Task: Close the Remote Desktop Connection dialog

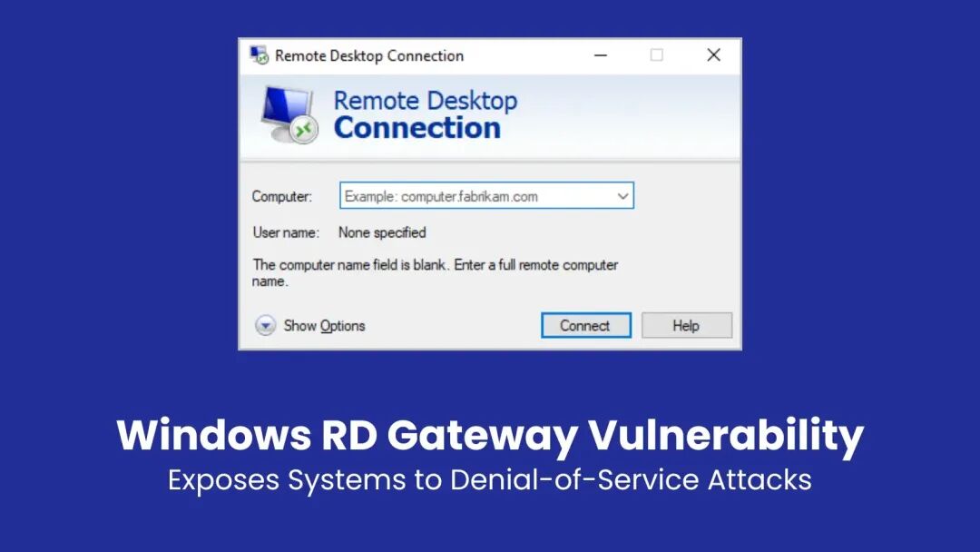Action: [713, 55]
